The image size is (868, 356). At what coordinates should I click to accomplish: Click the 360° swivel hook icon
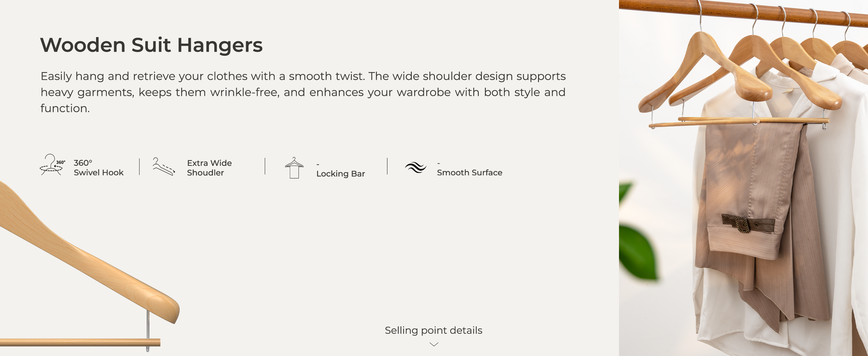point(52,165)
